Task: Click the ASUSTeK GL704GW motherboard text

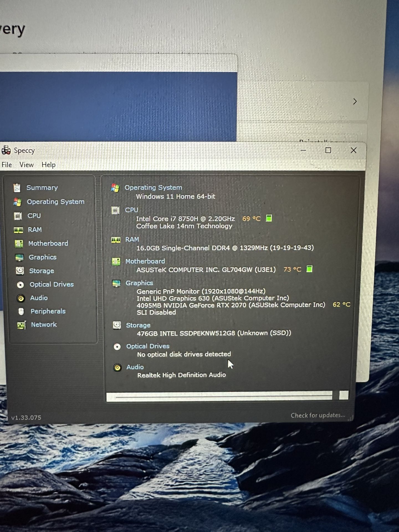Action: tap(206, 270)
